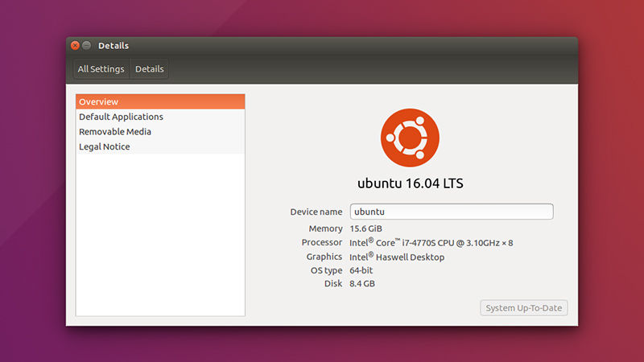644x362 pixels.
Task: Click empty area below Legal Notice
Action: coord(159,233)
